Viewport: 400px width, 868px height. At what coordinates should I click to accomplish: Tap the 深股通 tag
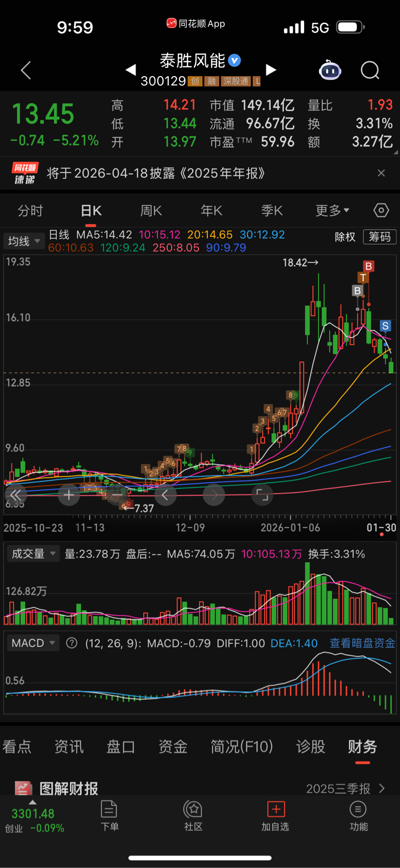coord(235,81)
